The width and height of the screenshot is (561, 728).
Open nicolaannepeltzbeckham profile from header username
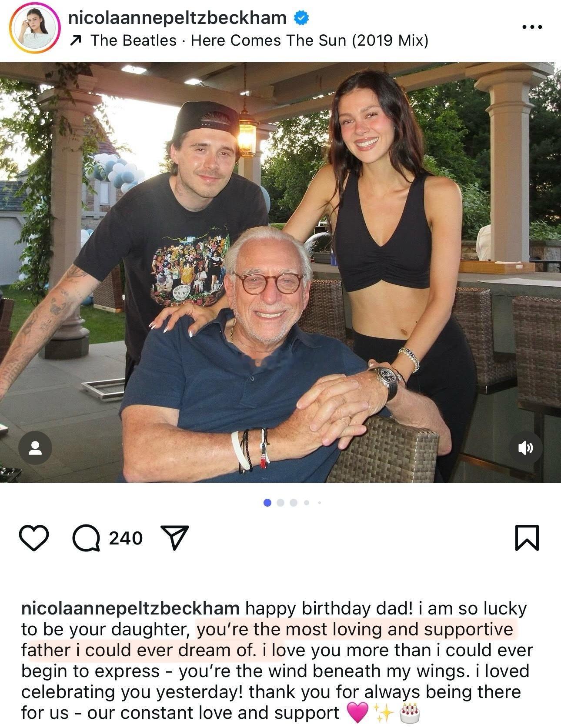pyautogui.click(x=177, y=17)
